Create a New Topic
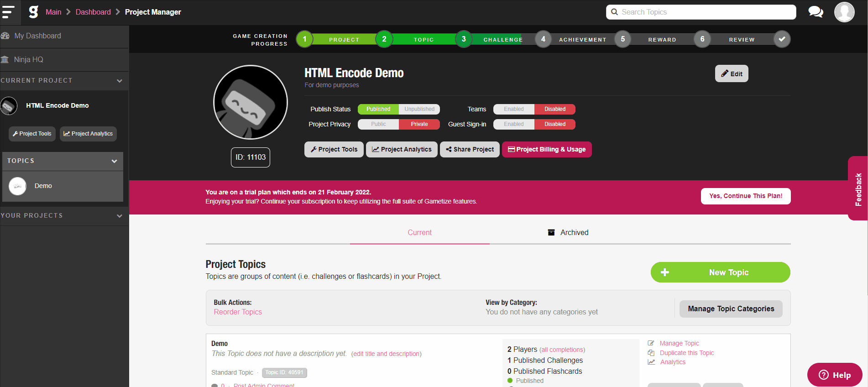This screenshot has width=868, height=387. (720, 272)
